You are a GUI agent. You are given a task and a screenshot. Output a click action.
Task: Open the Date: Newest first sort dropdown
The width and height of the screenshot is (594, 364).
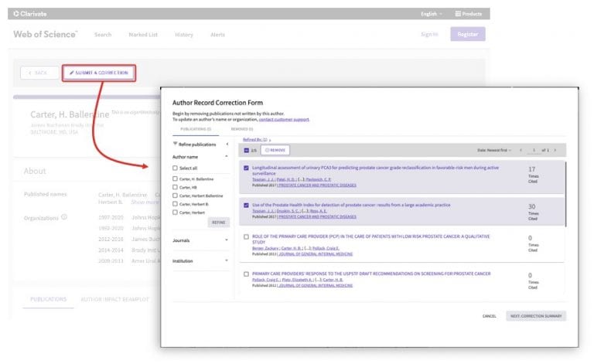pyautogui.click(x=494, y=150)
